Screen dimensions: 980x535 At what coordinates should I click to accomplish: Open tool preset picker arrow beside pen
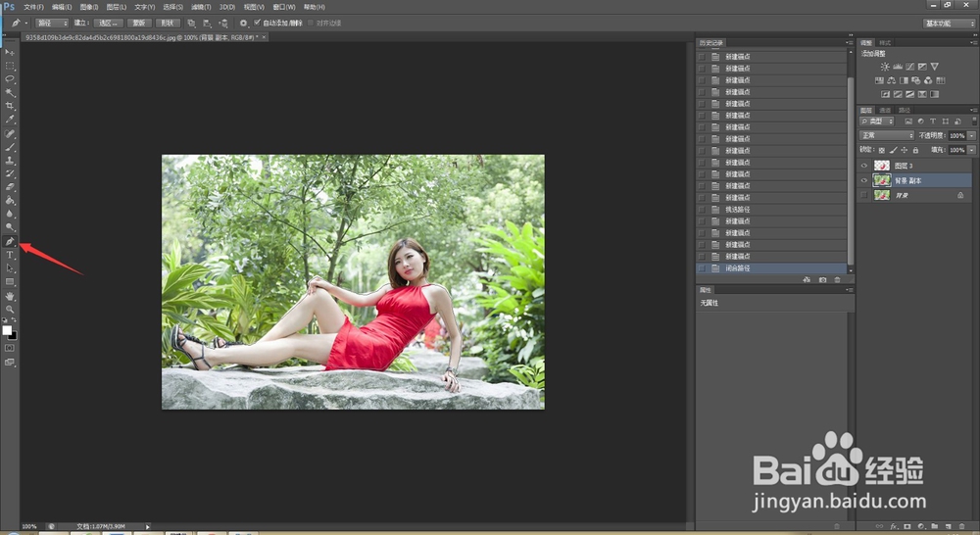[x=26, y=24]
